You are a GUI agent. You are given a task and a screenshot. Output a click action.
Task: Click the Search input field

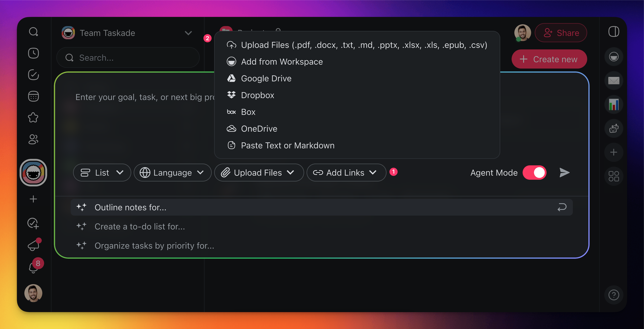(128, 58)
